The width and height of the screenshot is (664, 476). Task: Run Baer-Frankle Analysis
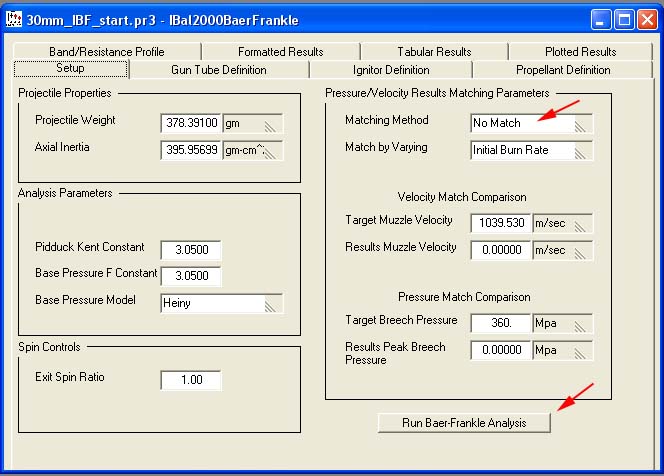(464, 422)
